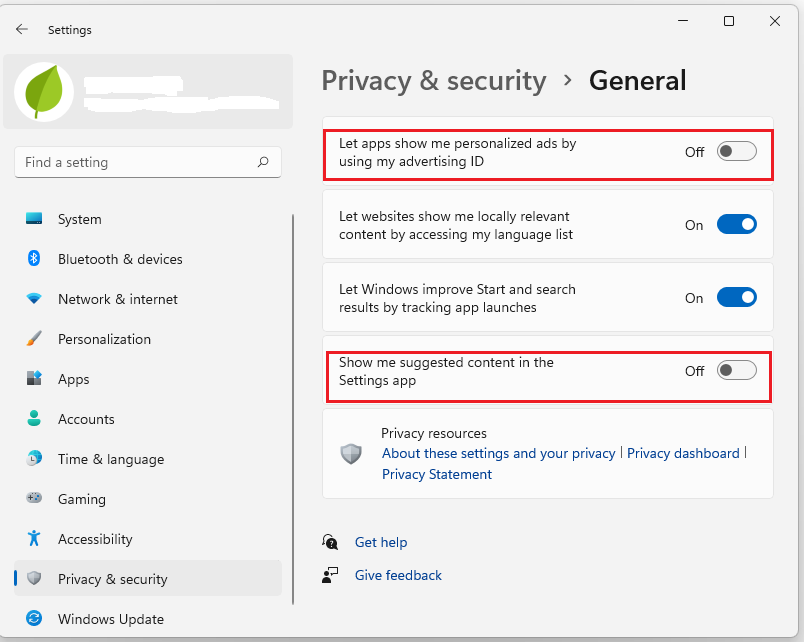Click the Accessibility figure icon
Image resolution: width=804 pixels, height=642 pixels.
pos(34,538)
